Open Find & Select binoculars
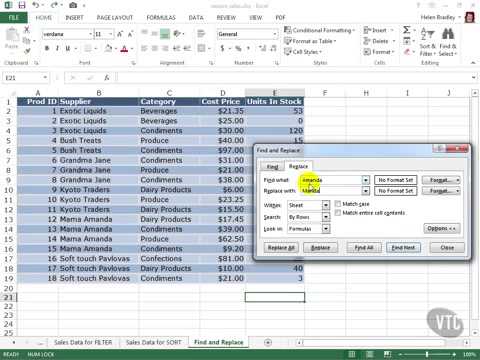 coord(448,41)
